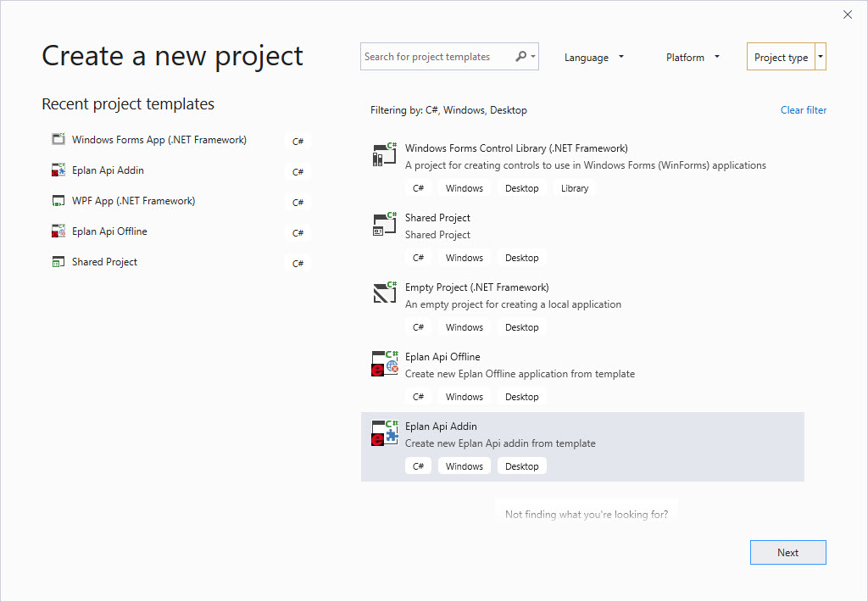Image resolution: width=868 pixels, height=602 pixels.
Task: Click the Desktop tag under the Eplan Api Addin result
Action: (521, 466)
